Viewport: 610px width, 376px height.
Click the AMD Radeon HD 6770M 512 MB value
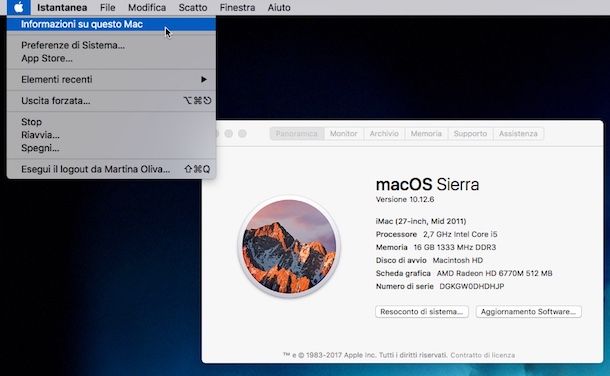[494, 273]
